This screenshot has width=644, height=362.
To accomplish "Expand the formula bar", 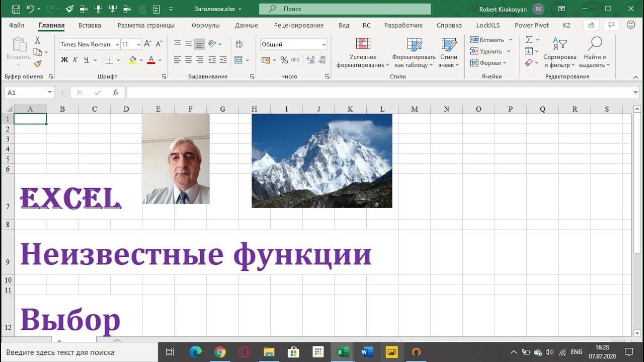I will (x=635, y=93).
